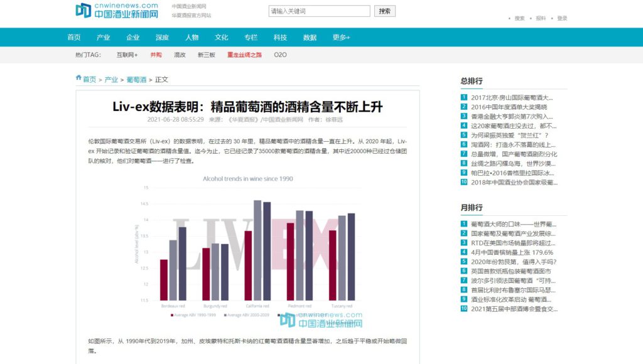
Task: Open ranking item 帕巴拉•2016香格里拉国际冰
Action: [x=512, y=173]
